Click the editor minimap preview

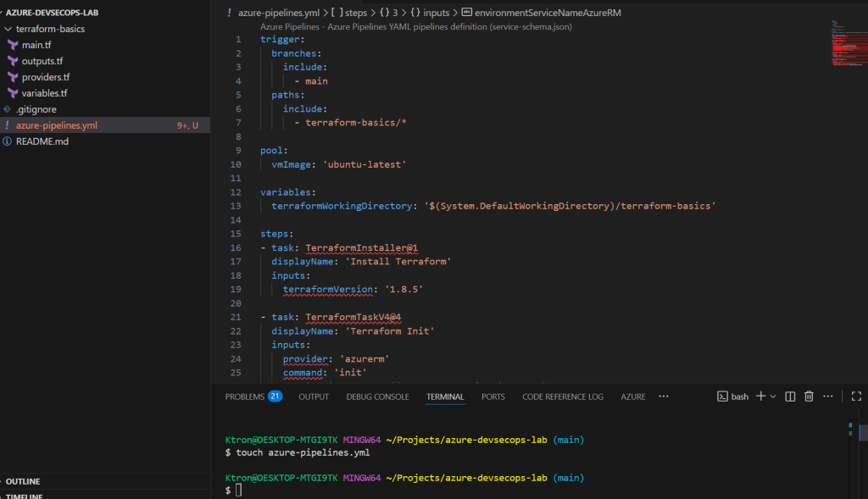click(844, 42)
